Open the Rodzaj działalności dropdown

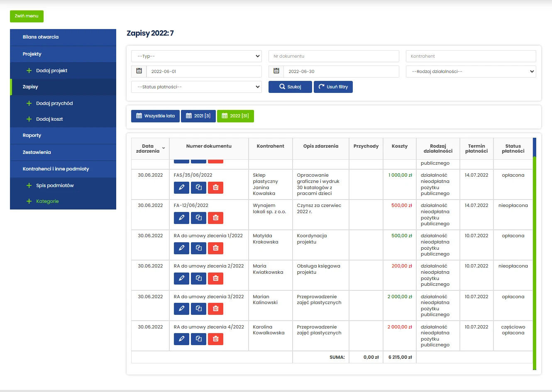tap(471, 71)
